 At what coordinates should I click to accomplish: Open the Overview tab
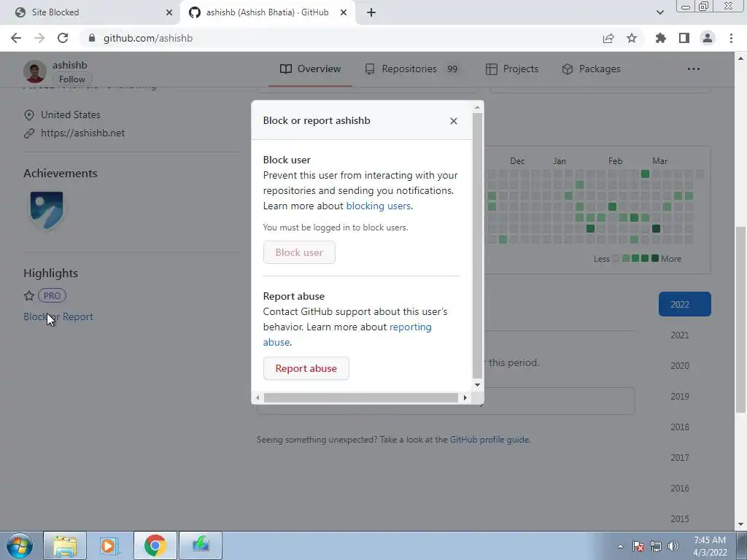pos(310,69)
